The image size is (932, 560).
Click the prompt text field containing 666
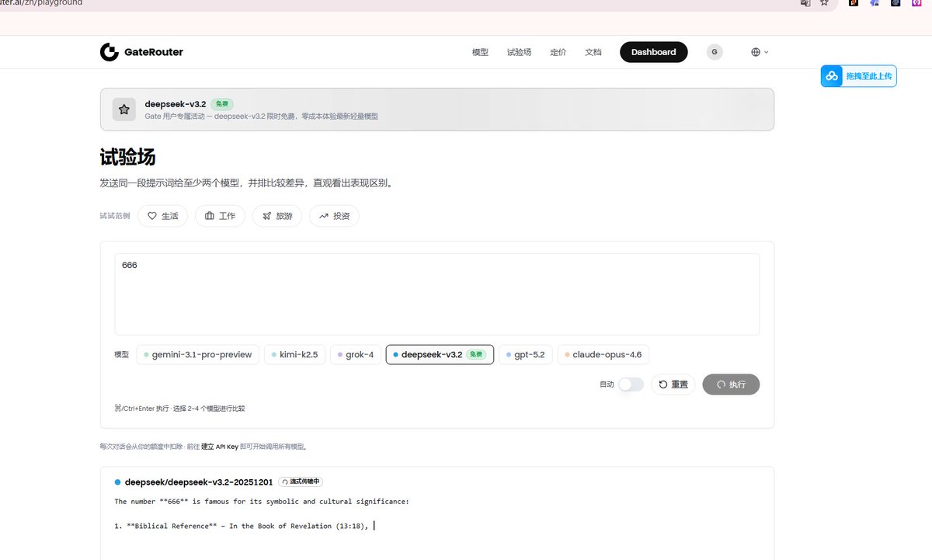[437, 294]
